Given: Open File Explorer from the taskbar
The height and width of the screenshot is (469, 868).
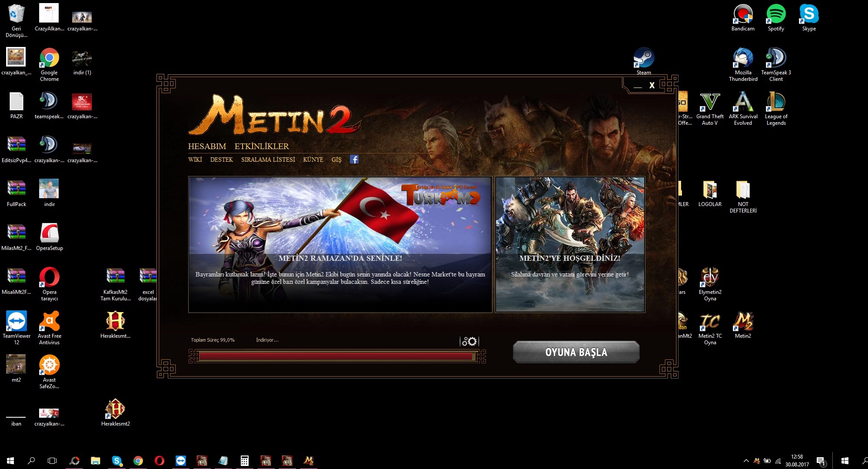Looking at the screenshot, I should [95, 461].
